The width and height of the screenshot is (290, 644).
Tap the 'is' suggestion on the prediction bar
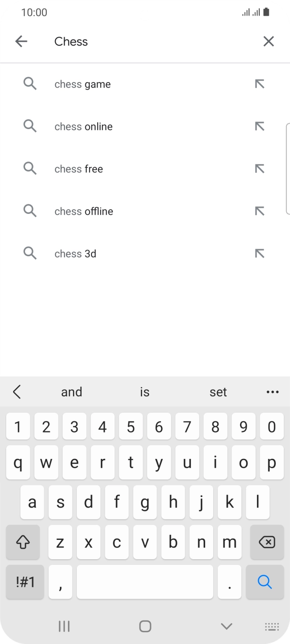click(x=145, y=391)
